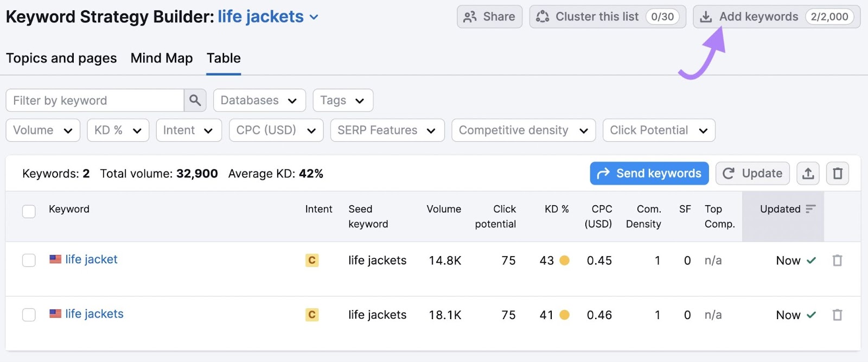868x362 pixels.
Task: Open the Databases filter dropdown
Action: click(259, 100)
